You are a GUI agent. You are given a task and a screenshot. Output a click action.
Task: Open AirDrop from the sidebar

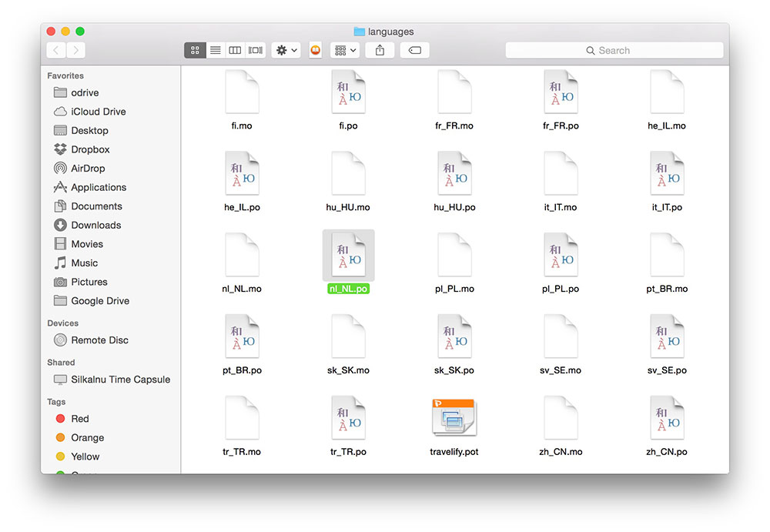click(87, 169)
